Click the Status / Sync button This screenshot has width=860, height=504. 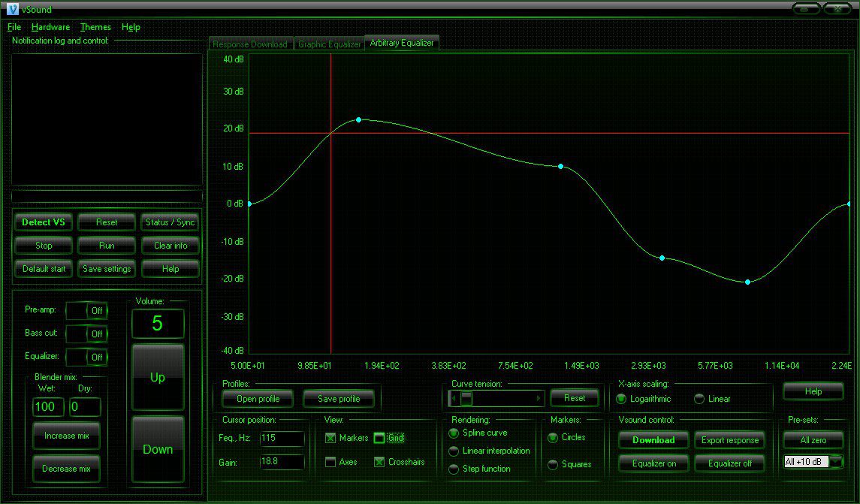(170, 222)
